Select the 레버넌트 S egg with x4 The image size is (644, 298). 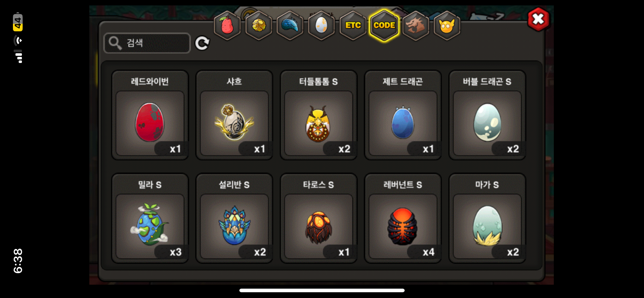(403, 218)
